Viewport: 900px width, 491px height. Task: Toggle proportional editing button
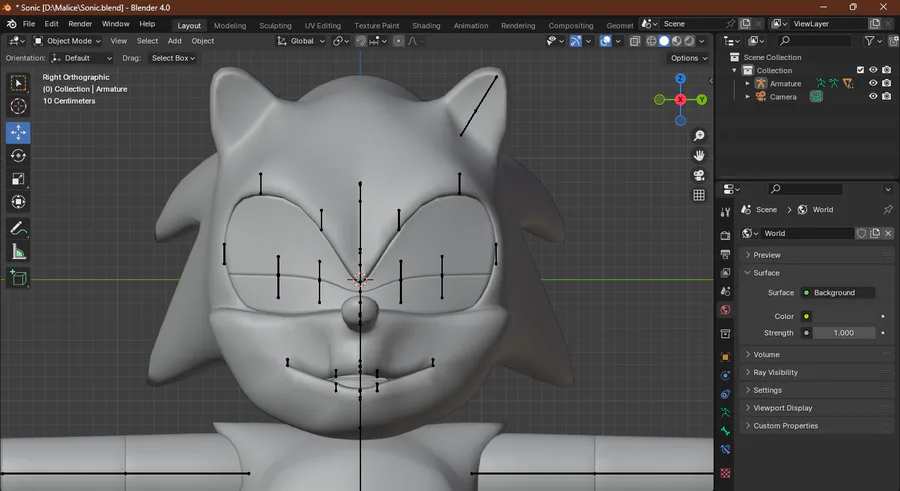pos(398,41)
